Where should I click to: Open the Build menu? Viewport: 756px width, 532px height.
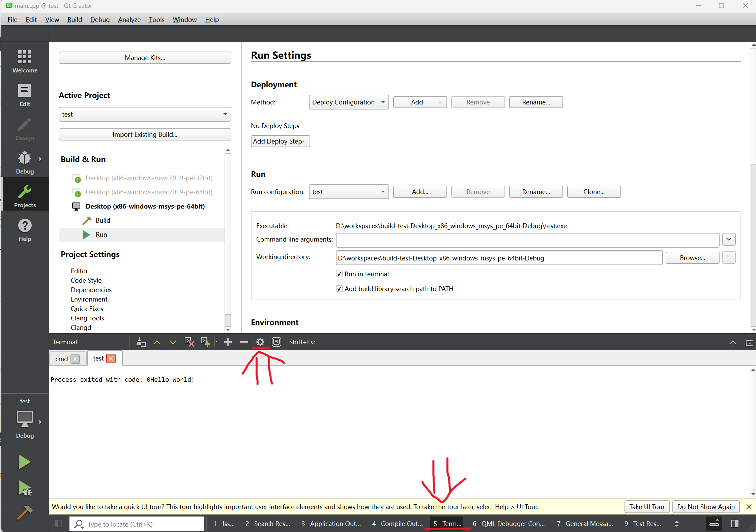[x=75, y=20]
